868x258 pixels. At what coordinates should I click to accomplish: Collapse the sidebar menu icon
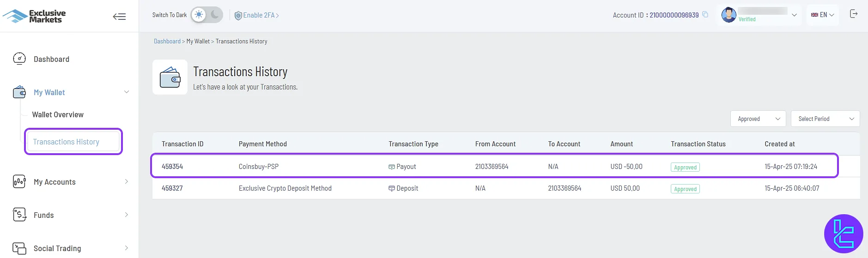point(119,17)
